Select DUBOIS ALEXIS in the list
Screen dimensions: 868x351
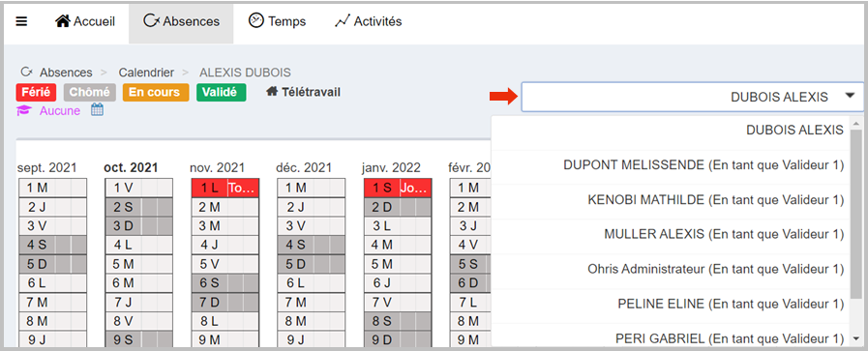coord(671,131)
